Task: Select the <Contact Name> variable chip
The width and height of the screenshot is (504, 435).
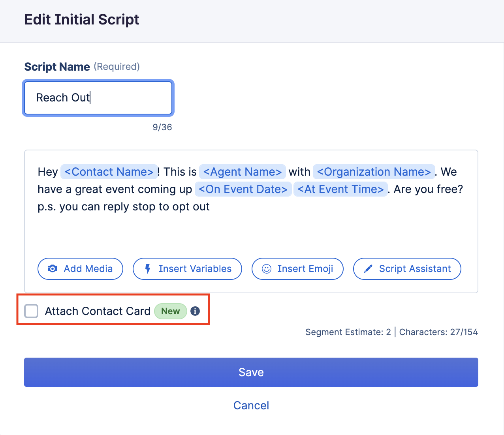Action: coord(109,172)
